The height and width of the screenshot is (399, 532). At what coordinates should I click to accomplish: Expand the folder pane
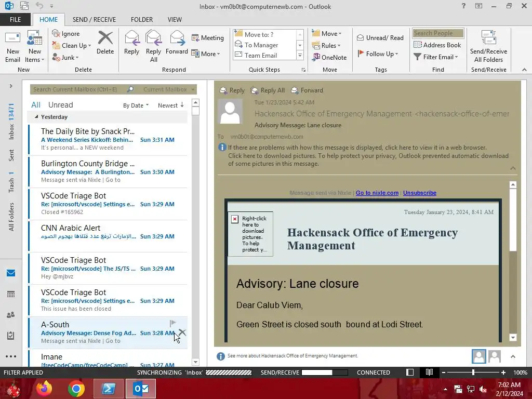tap(11, 86)
